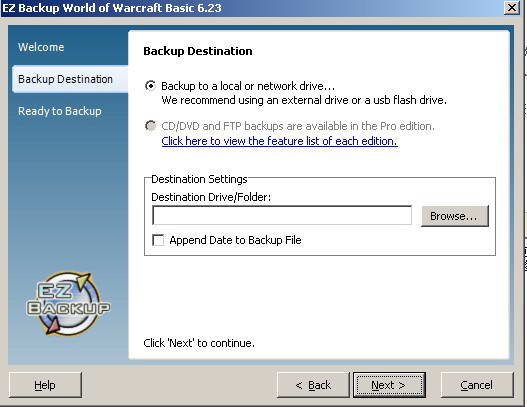
Task: Open the feature list of each edition link
Action: 279,141
